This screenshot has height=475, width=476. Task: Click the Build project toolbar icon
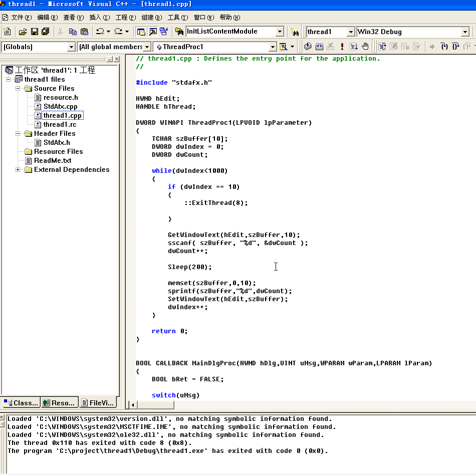(319, 47)
